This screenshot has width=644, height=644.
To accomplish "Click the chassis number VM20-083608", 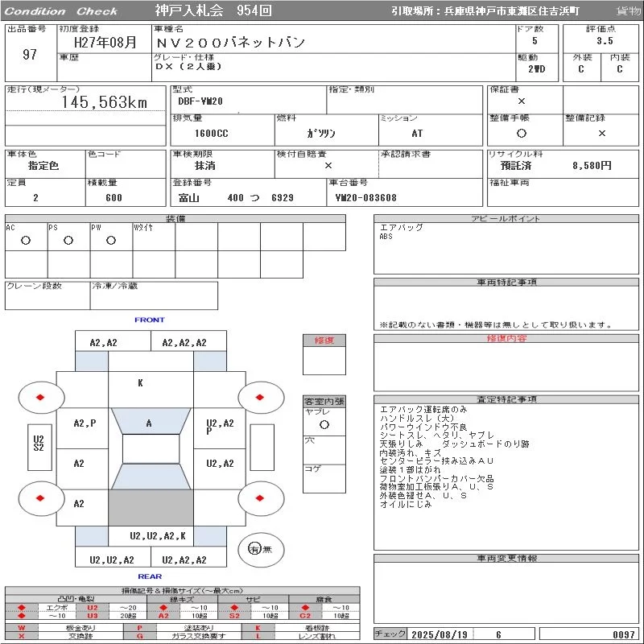I will (366, 197).
